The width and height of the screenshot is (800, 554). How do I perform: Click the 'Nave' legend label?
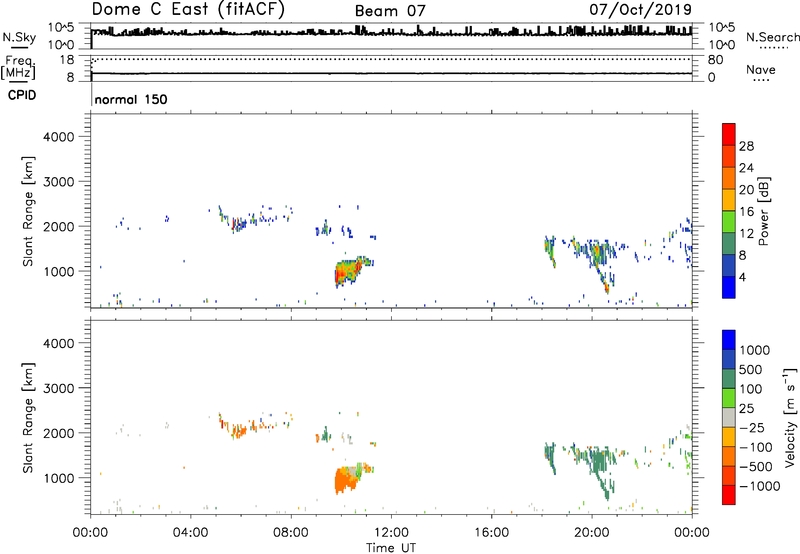click(761, 69)
